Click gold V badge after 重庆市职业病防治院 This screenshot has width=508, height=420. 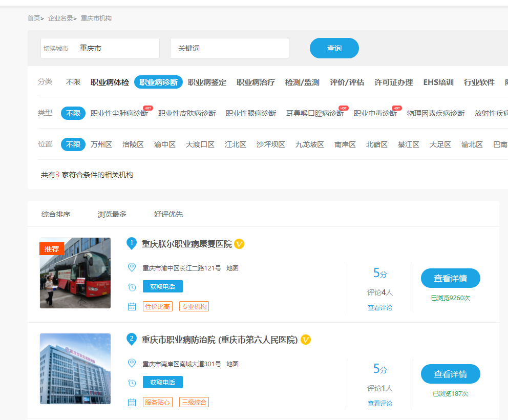306,340
